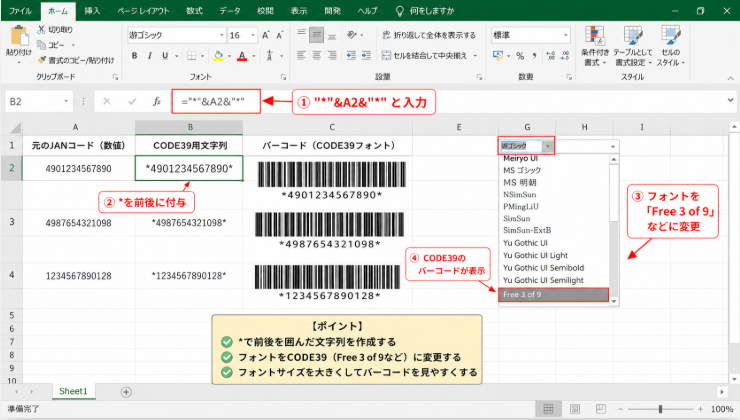Viewport: 740px width, 420px height.
Task: Toggle Bold formatting
Action: point(135,56)
